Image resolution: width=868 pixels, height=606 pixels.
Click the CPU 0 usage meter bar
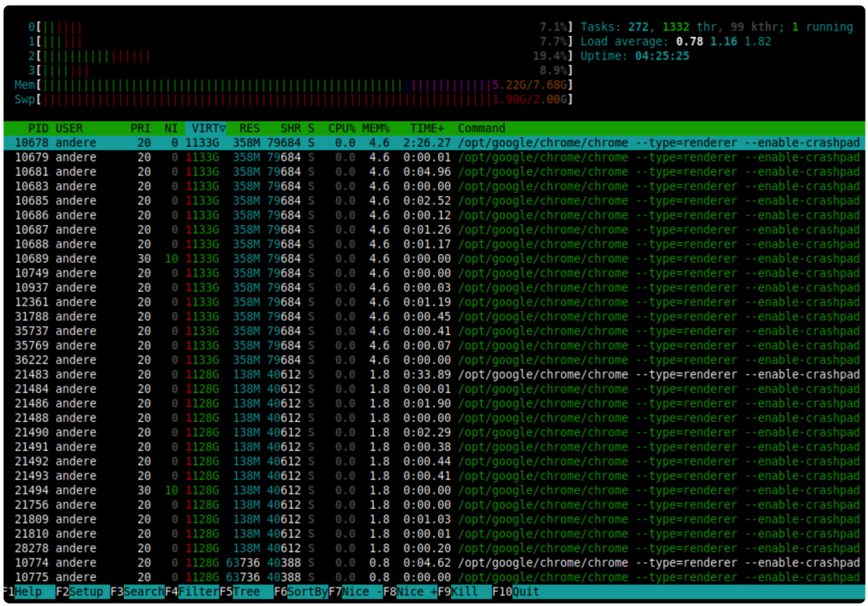pyautogui.click(x=300, y=27)
